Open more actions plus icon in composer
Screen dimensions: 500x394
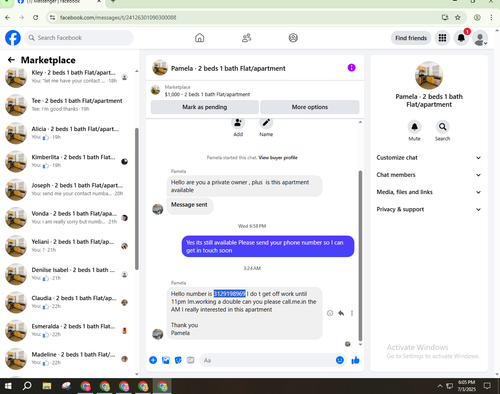(153, 360)
